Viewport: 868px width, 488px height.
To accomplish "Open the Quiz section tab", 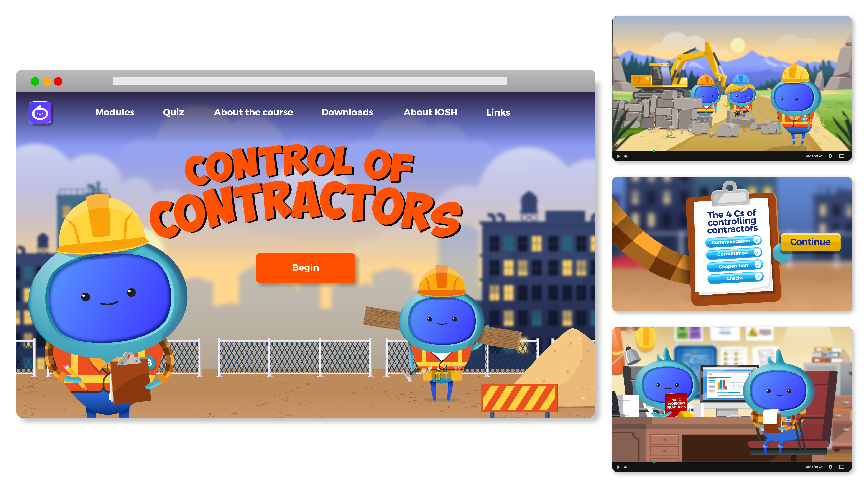I will click(173, 112).
